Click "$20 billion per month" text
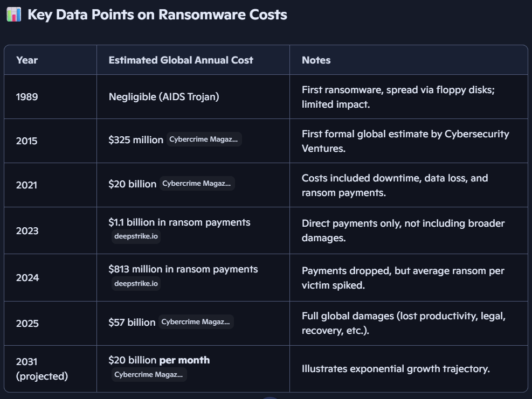 [159, 360]
